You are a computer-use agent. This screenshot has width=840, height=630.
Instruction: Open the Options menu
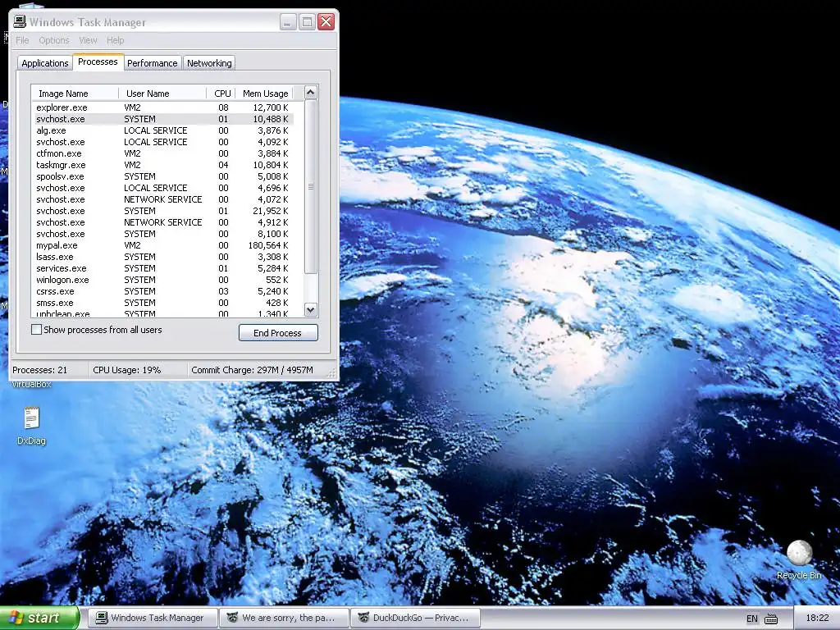(x=53, y=40)
